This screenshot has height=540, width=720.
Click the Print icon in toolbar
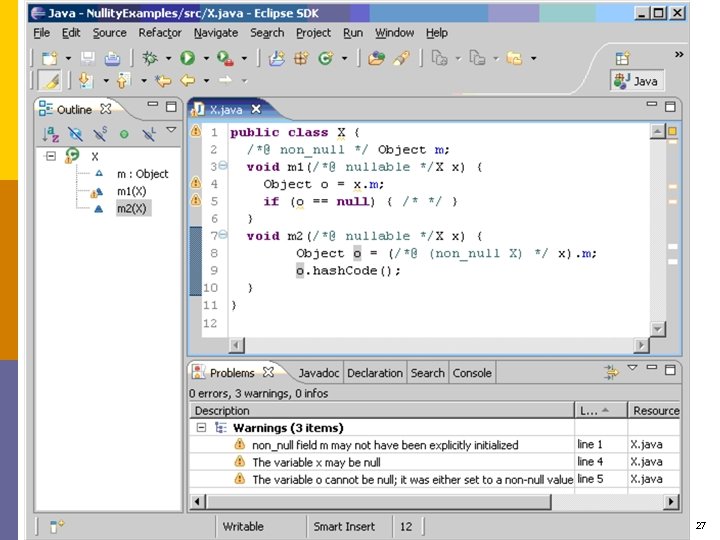tap(114, 59)
